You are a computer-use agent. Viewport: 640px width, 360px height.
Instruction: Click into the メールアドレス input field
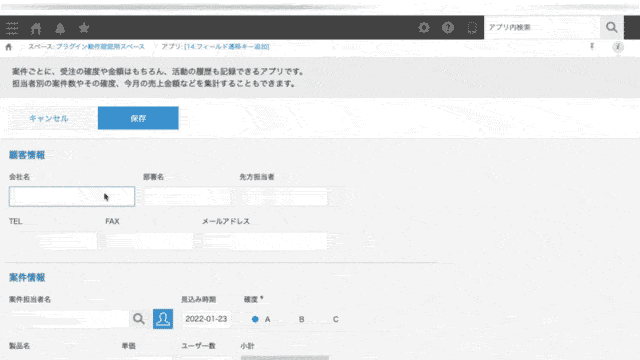(264, 241)
